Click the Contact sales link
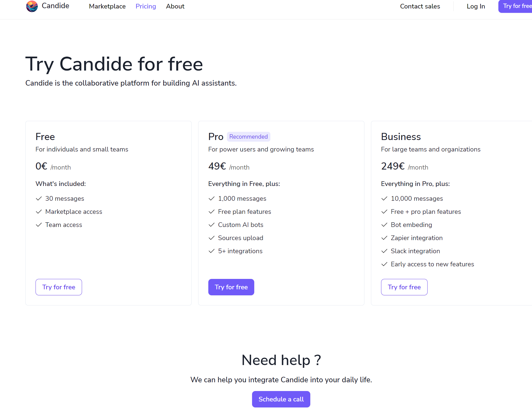Viewport: 532px width, 414px height. click(420, 6)
